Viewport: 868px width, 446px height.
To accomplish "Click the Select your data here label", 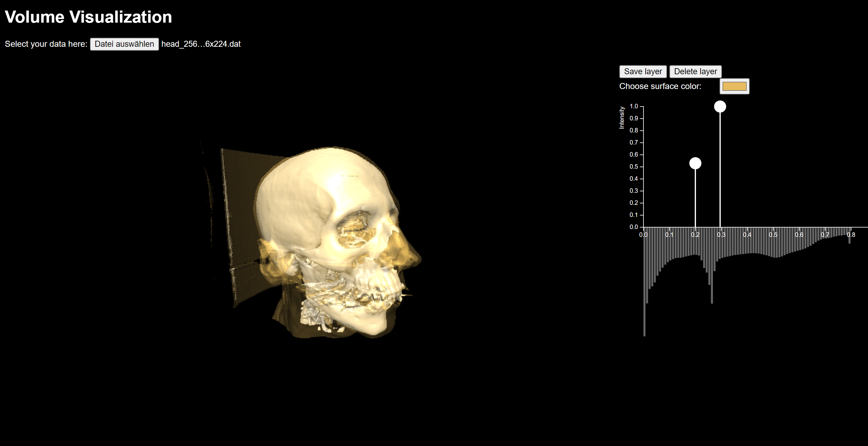I will [x=46, y=44].
